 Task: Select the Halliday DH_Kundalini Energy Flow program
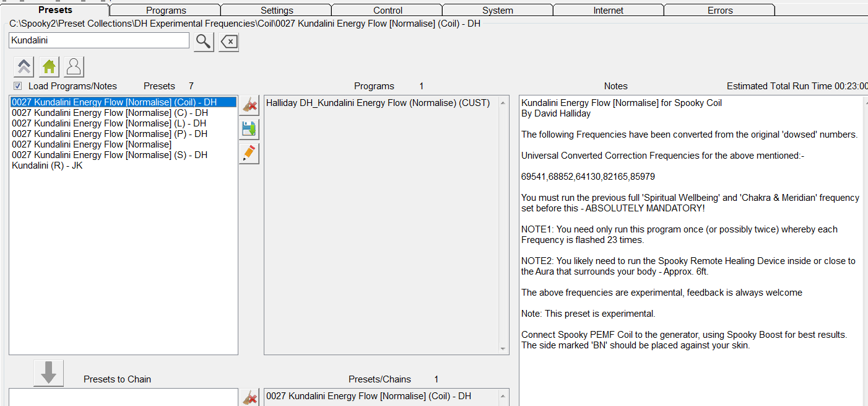click(378, 103)
